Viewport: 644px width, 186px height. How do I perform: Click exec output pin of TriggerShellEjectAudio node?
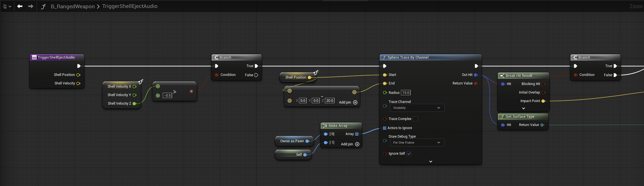[79, 66]
